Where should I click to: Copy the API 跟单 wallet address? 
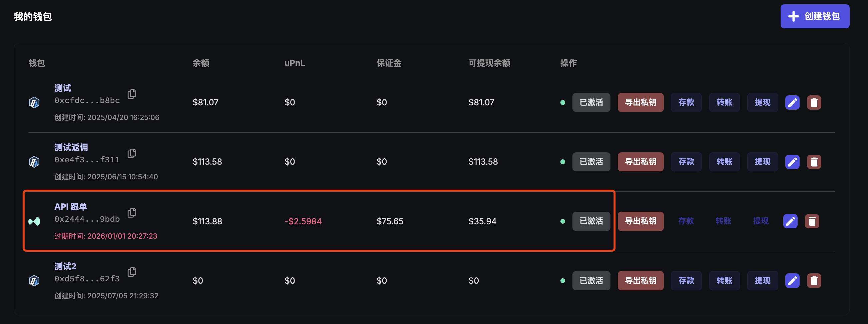[132, 213]
